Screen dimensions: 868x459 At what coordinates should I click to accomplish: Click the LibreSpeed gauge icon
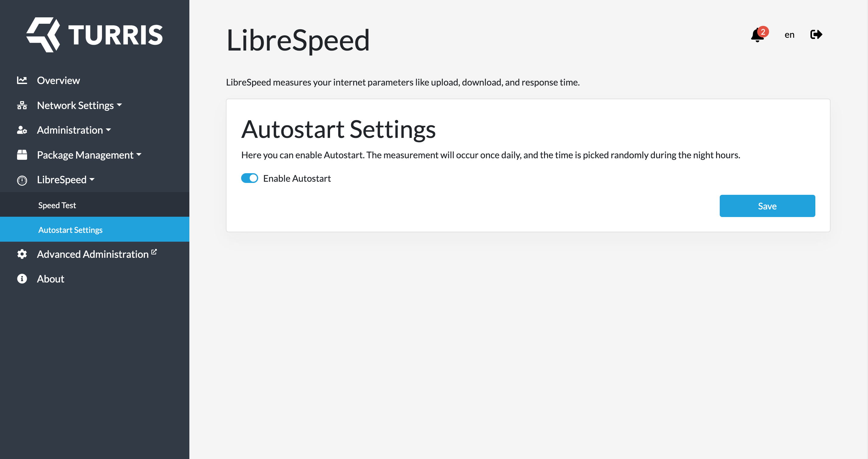coord(22,180)
